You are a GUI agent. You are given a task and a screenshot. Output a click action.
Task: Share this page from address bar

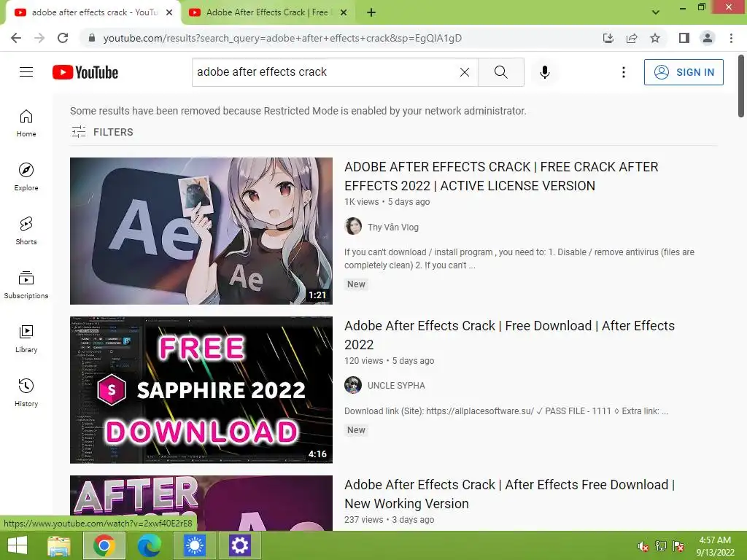coord(632,38)
